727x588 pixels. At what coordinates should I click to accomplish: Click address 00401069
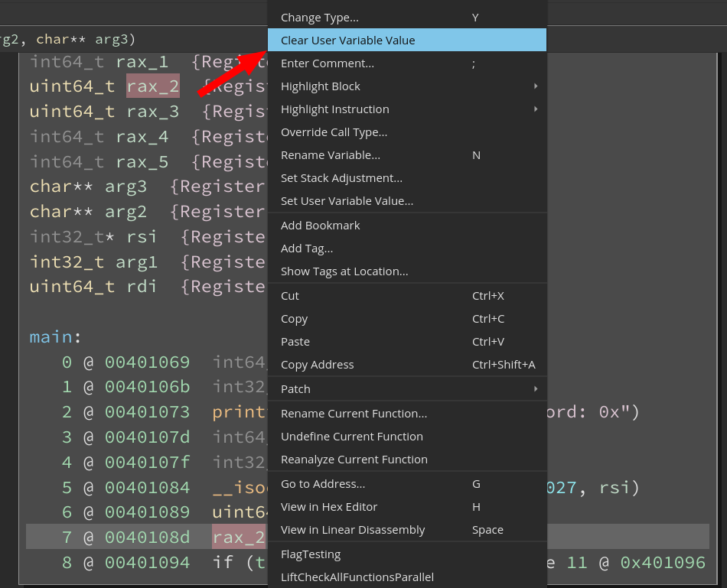coord(148,362)
